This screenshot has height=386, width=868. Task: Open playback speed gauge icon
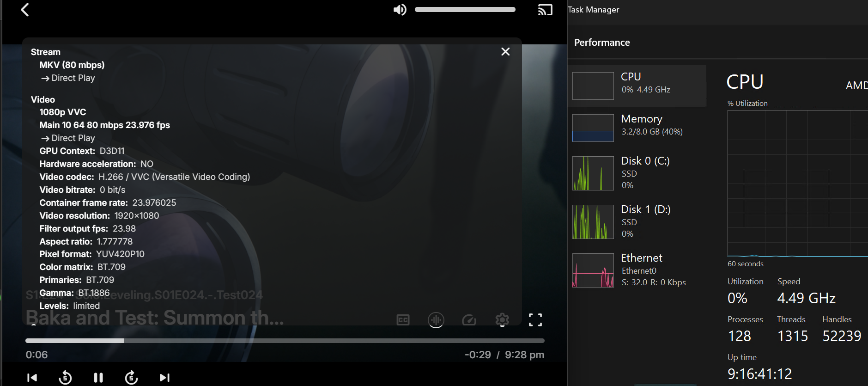[x=469, y=320]
